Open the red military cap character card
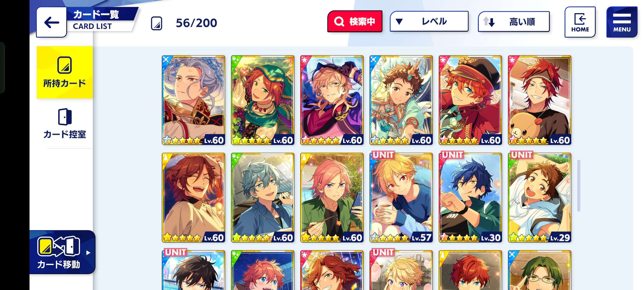Image resolution: width=644 pixels, height=290 pixels. click(470, 100)
